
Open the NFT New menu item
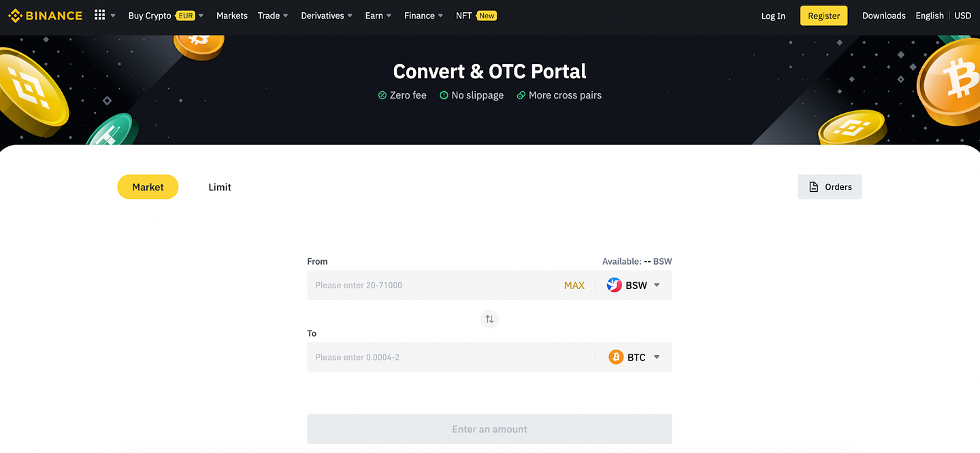pyautogui.click(x=476, y=16)
